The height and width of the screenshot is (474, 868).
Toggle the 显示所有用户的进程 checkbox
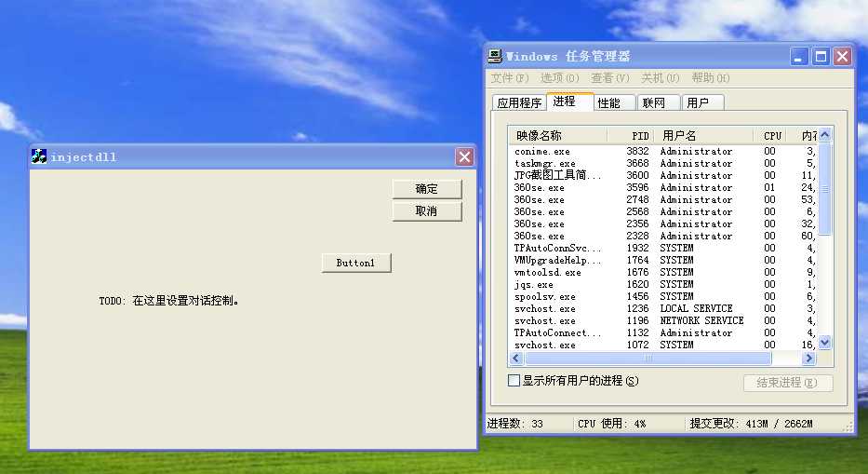tap(514, 381)
